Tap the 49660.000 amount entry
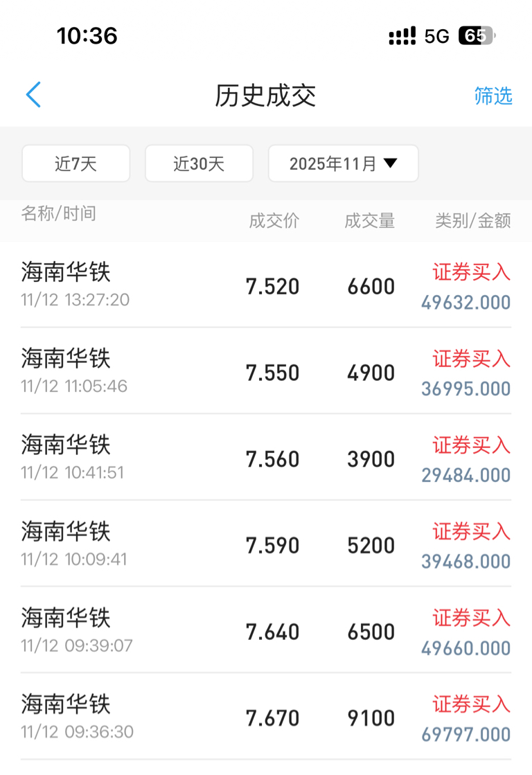Screen dimensions: 532x775 tap(465, 648)
